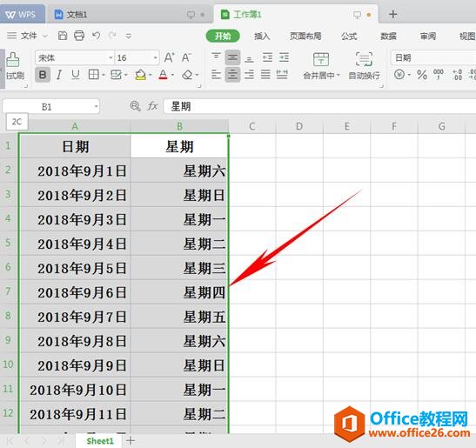The height and width of the screenshot is (448, 476).
Task: Click the eraser clear format icon
Action: click(x=187, y=75)
